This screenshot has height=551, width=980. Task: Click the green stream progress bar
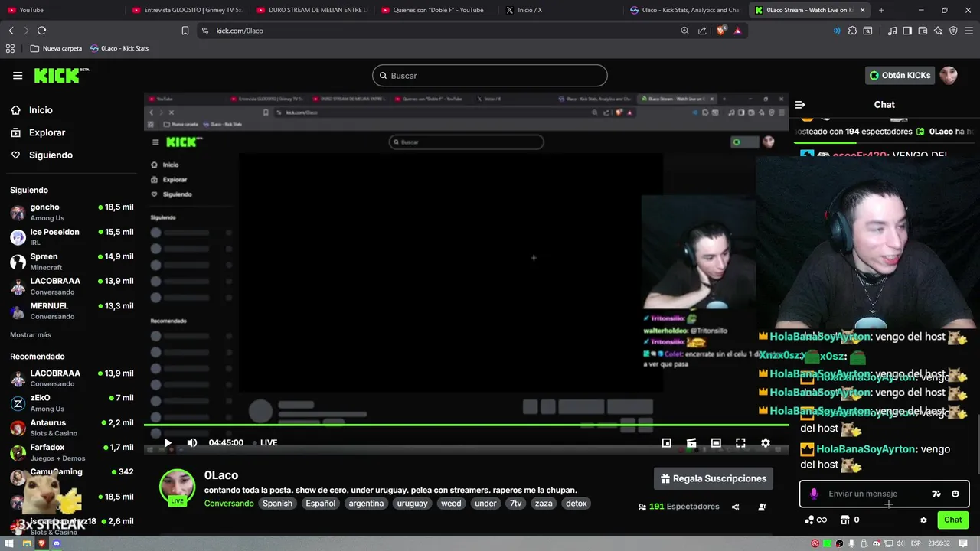[x=466, y=425]
